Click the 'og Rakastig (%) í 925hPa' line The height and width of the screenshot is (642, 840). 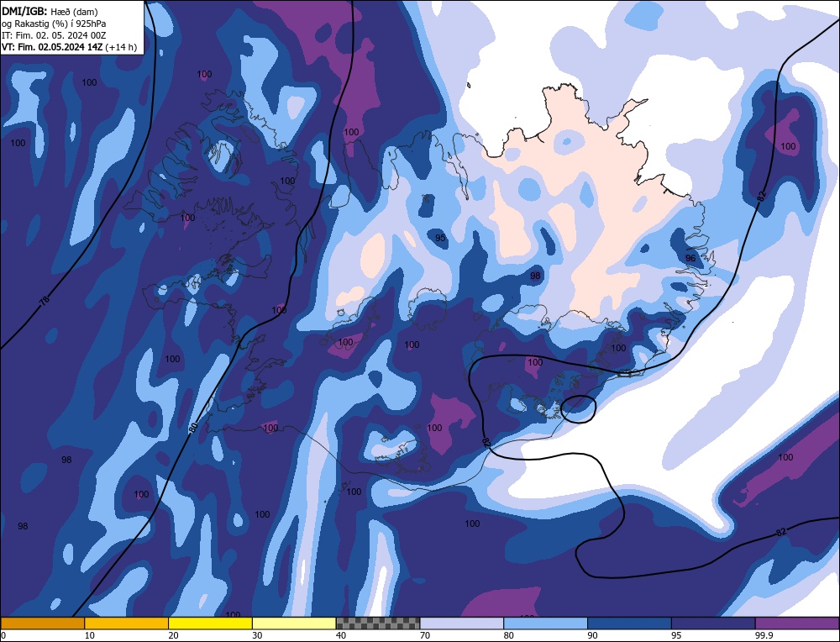click(54, 23)
